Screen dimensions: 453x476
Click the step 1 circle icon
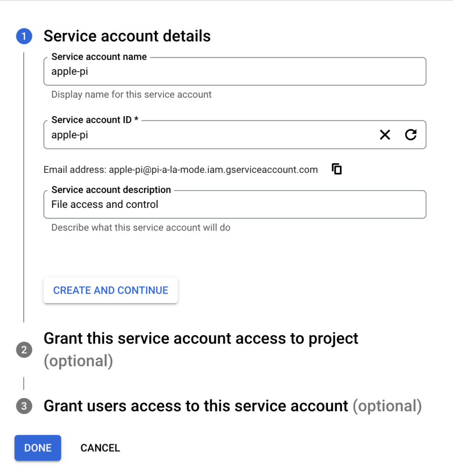(24, 36)
